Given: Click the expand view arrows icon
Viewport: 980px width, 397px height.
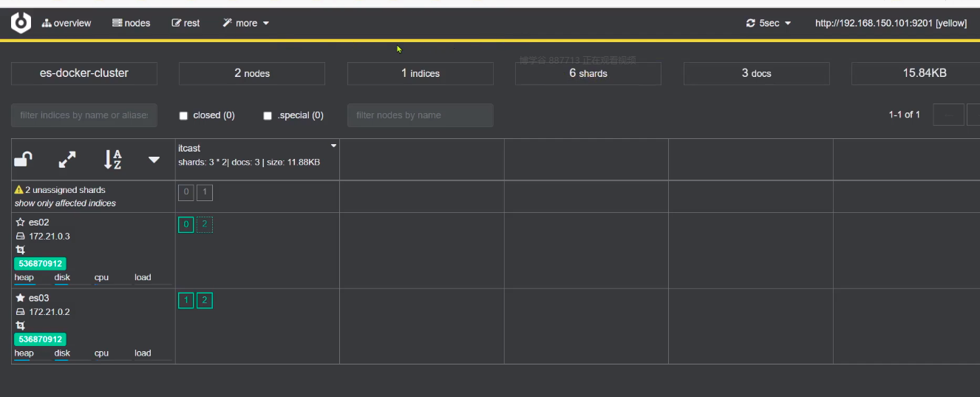Looking at the screenshot, I should point(67,159).
